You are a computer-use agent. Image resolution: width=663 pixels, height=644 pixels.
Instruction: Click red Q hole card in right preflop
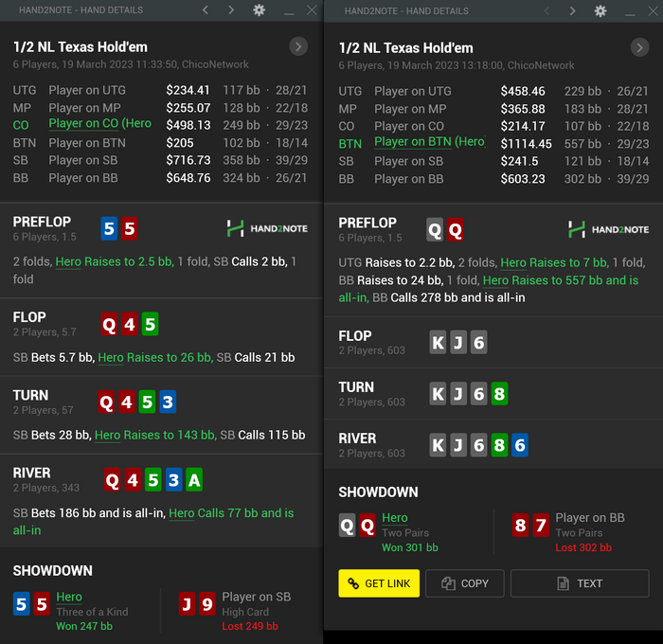coord(455,229)
